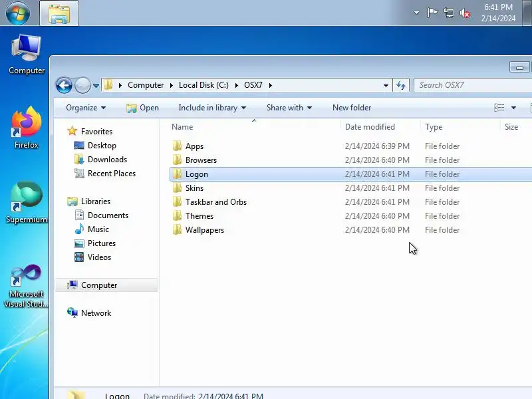Select the Supermium desktop shortcut
Viewport: 532px width, 399px height.
pyautogui.click(x=27, y=203)
